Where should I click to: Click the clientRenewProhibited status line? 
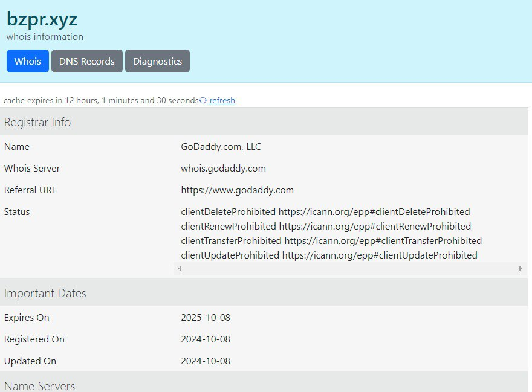[x=326, y=226]
